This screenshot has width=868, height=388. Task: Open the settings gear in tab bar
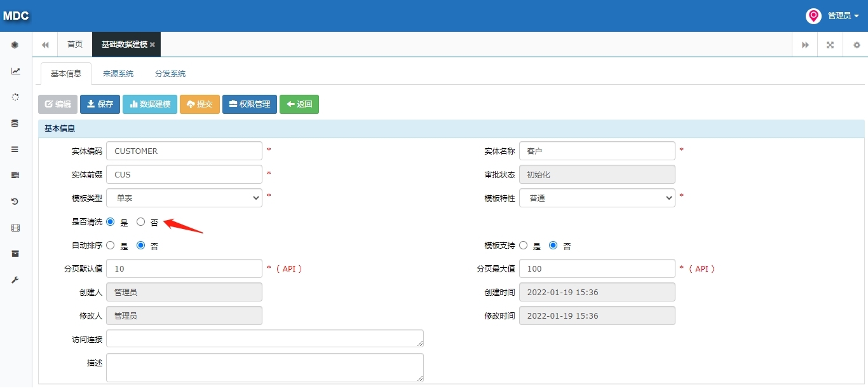(856, 45)
